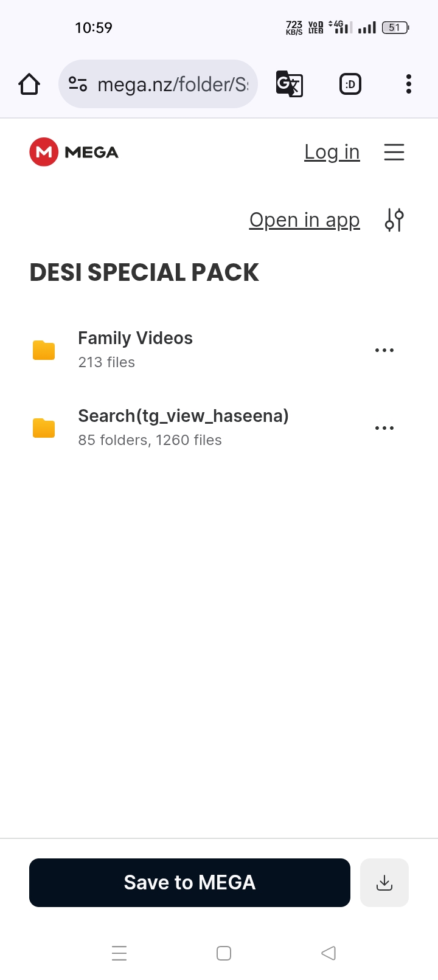Click the Log in link

pos(332,152)
